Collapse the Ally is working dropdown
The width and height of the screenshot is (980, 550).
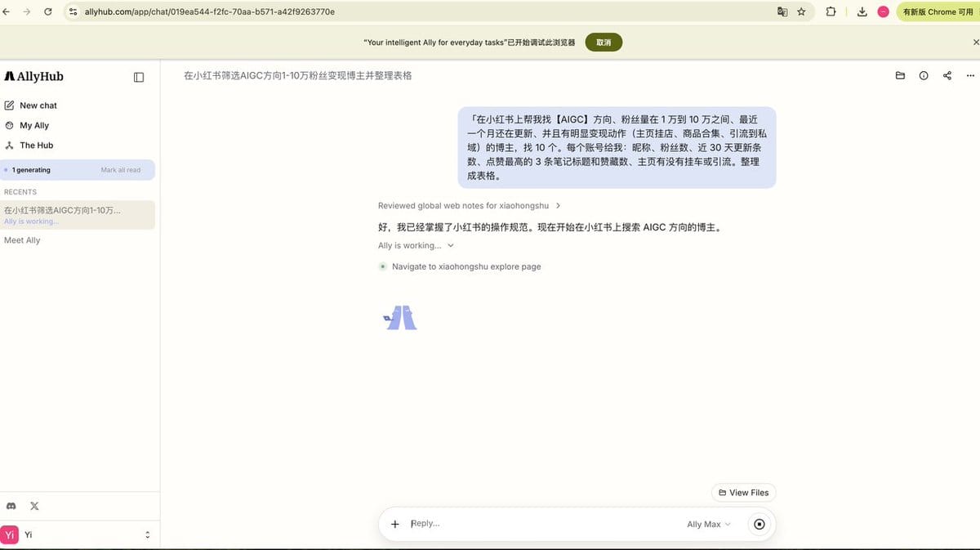point(416,246)
